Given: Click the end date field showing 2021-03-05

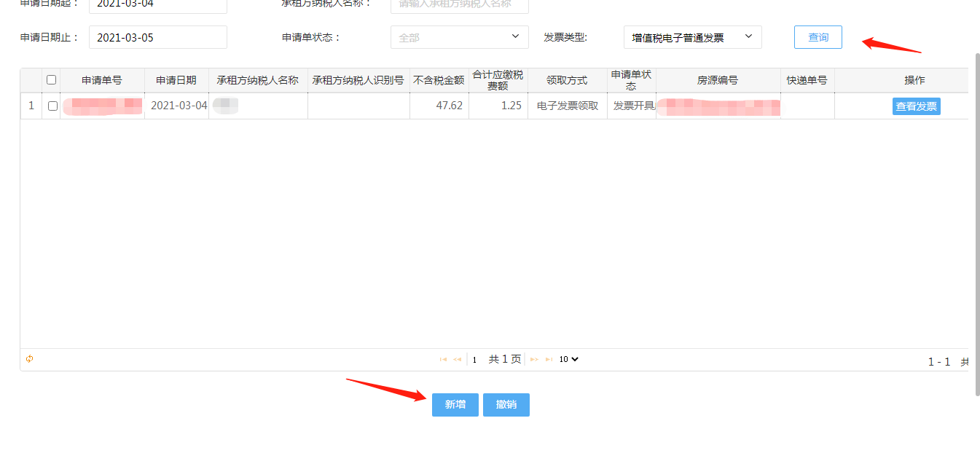Looking at the screenshot, I should 157,36.
